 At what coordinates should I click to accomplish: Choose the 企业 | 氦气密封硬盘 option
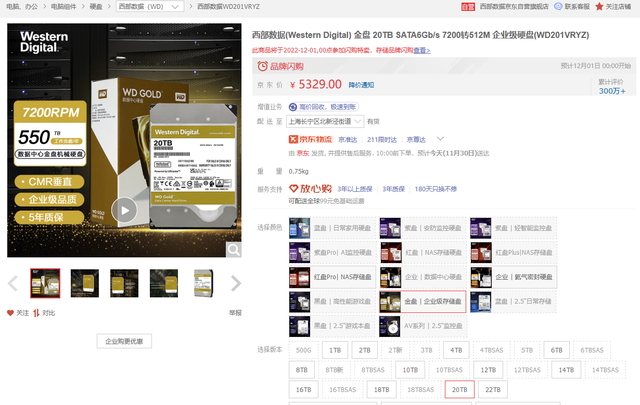pyautogui.click(x=513, y=277)
